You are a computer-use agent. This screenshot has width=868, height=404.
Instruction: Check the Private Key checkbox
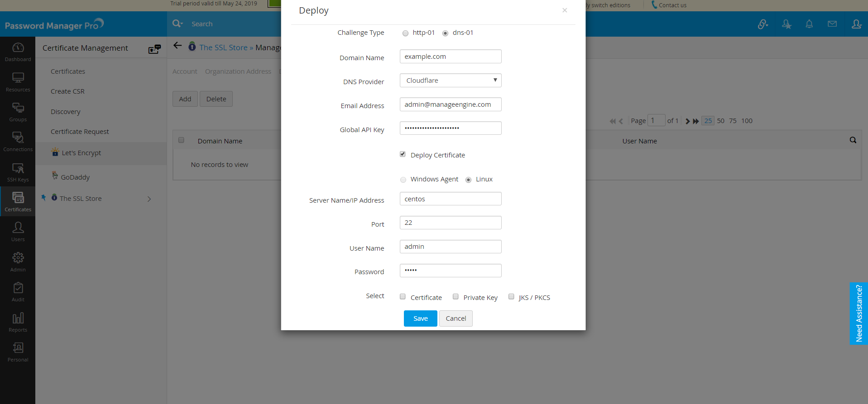456,297
